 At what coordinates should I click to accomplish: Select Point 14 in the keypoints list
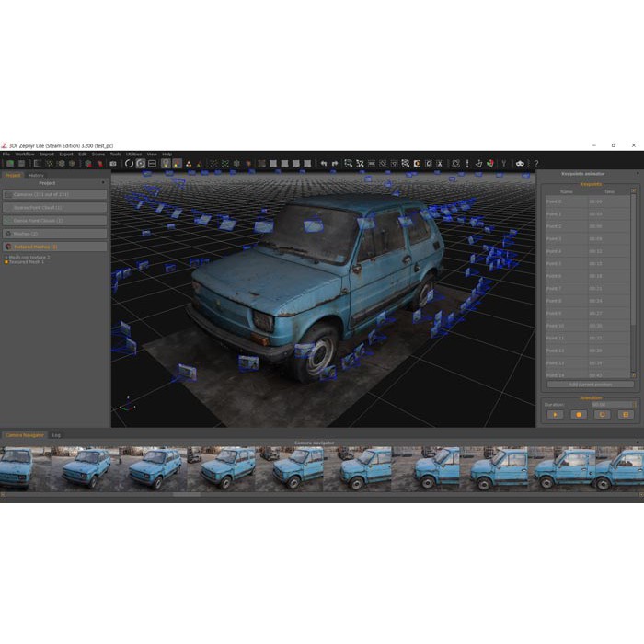[x=587, y=375]
